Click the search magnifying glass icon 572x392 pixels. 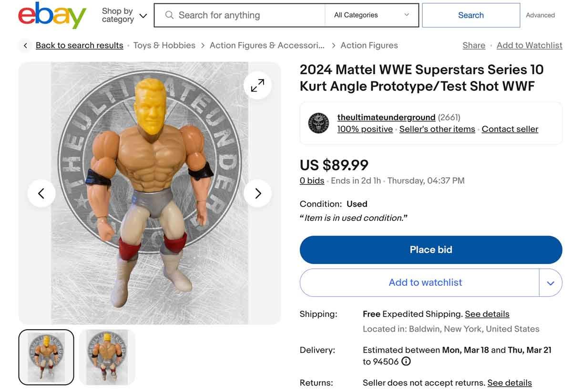tap(169, 15)
